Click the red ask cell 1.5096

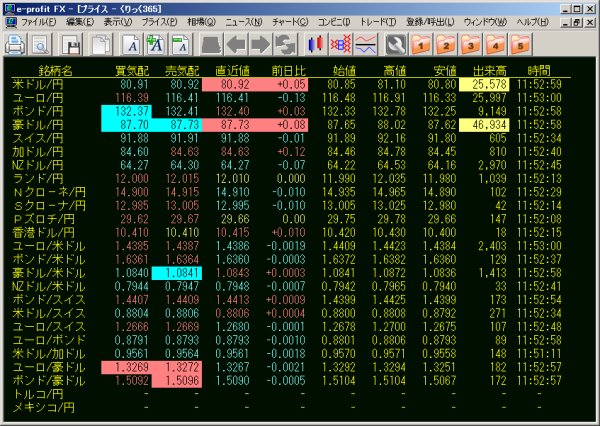coord(177,380)
